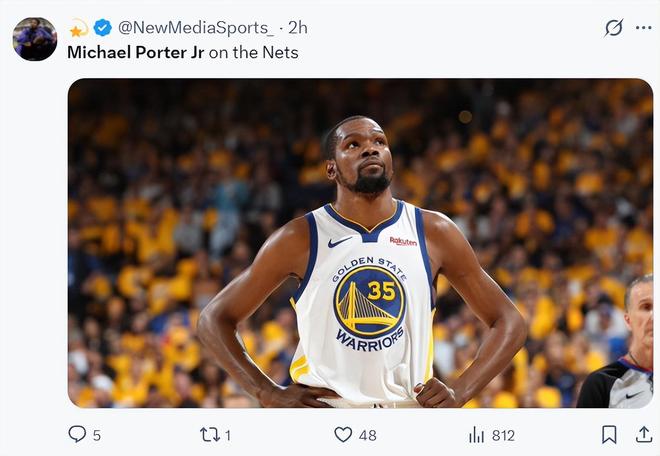
Task: Click the reply count number 5
Action: click(97, 435)
